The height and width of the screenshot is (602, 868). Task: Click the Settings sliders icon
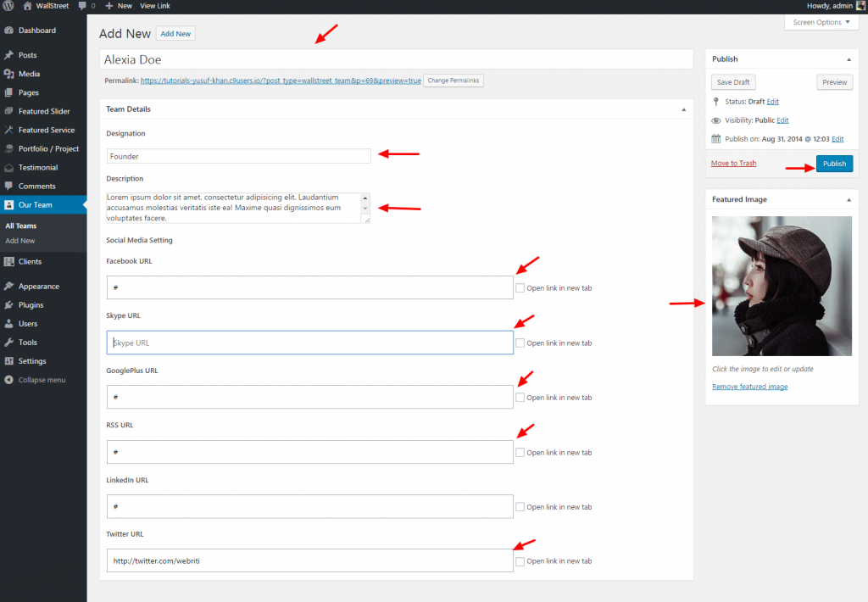(8, 361)
